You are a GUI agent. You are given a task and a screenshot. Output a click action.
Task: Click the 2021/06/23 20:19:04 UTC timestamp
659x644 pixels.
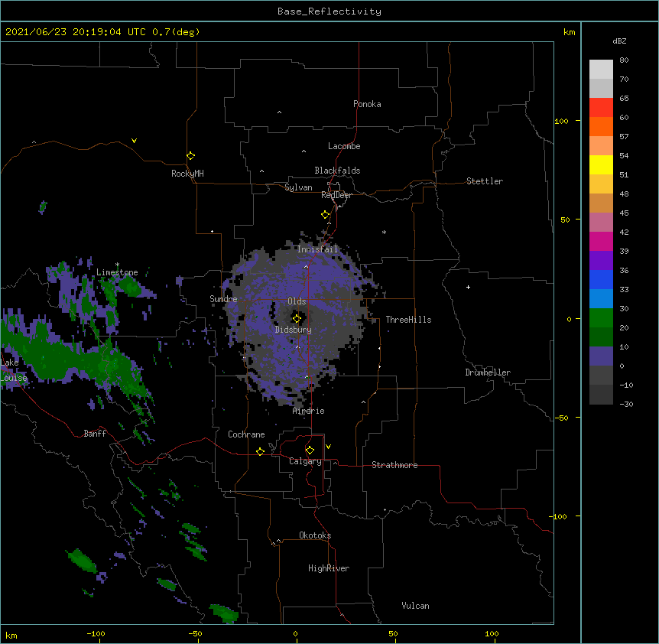click(75, 32)
